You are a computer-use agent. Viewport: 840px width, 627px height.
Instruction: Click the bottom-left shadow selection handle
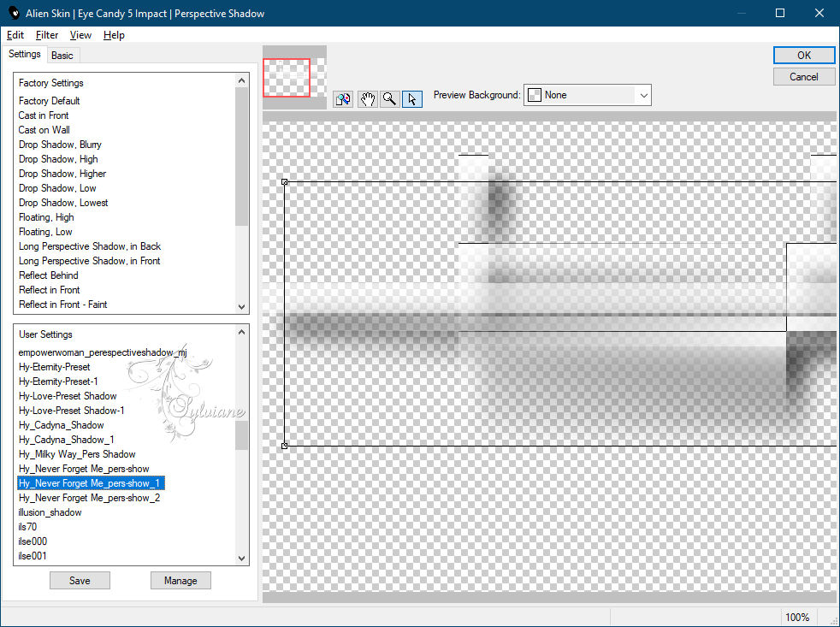click(285, 446)
